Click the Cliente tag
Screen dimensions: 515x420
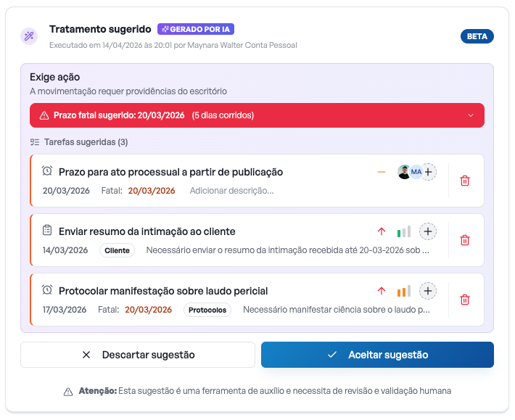pos(117,250)
